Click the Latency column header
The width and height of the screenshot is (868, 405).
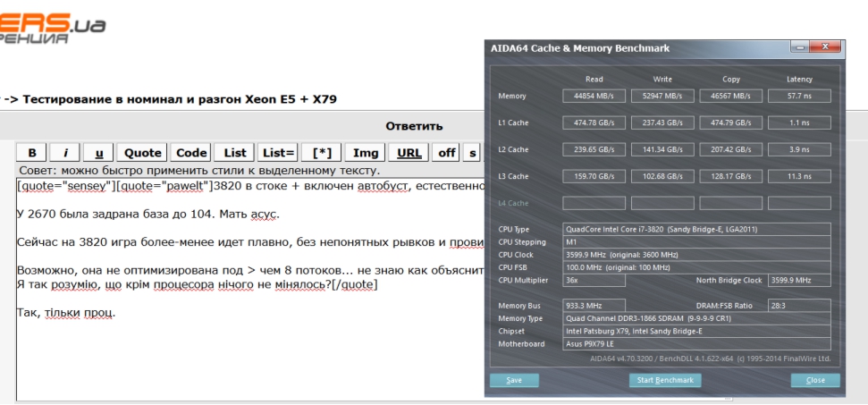click(x=799, y=79)
